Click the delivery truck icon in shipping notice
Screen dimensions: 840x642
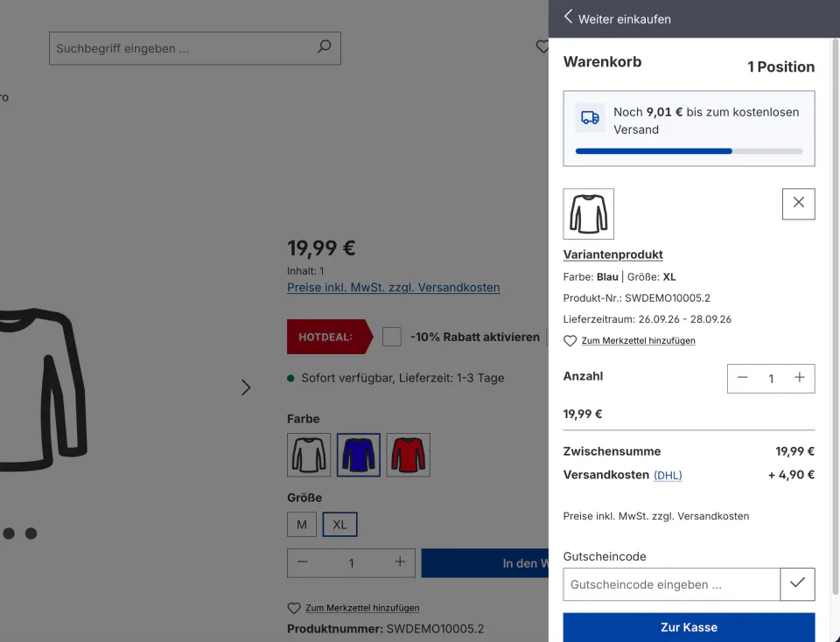coord(590,117)
